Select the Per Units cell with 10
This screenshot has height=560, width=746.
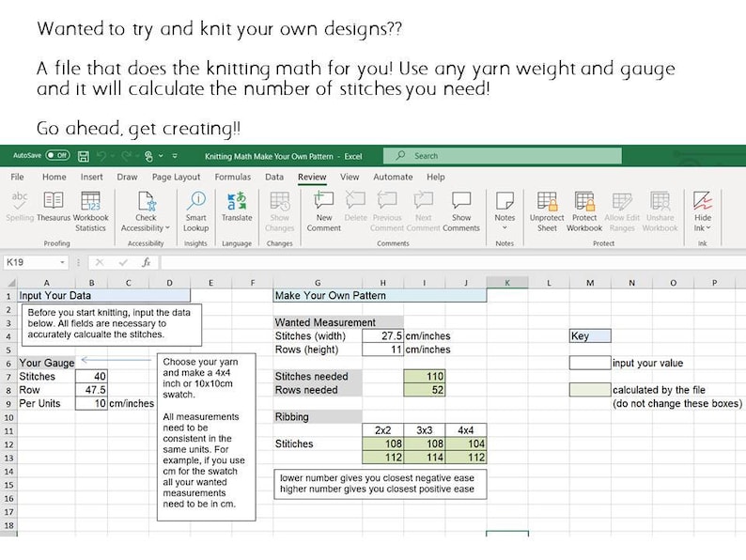(91, 403)
